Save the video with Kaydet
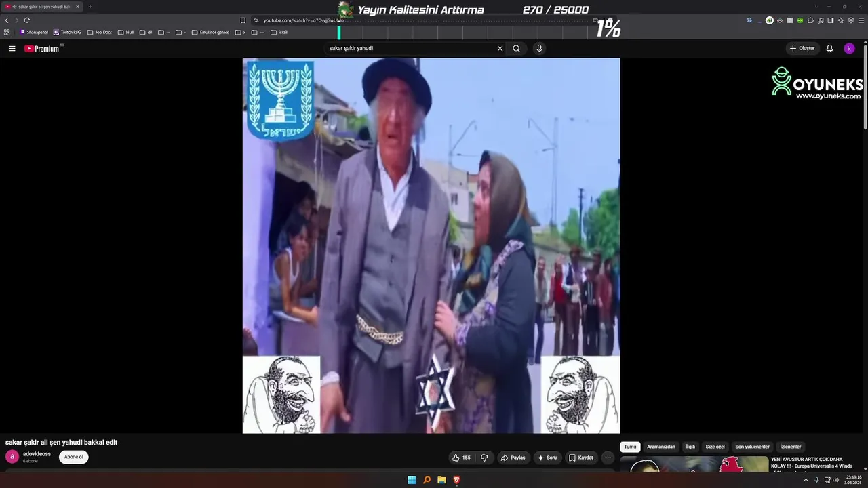 point(581,457)
